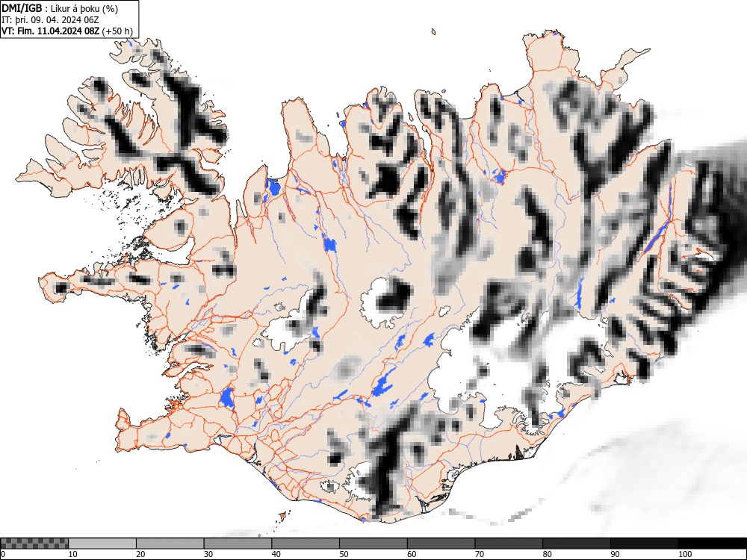The height and width of the screenshot is (560, 747).
Task: Click the '30' label on the scale
Action: pyautogui.click(x=208, y=554)
